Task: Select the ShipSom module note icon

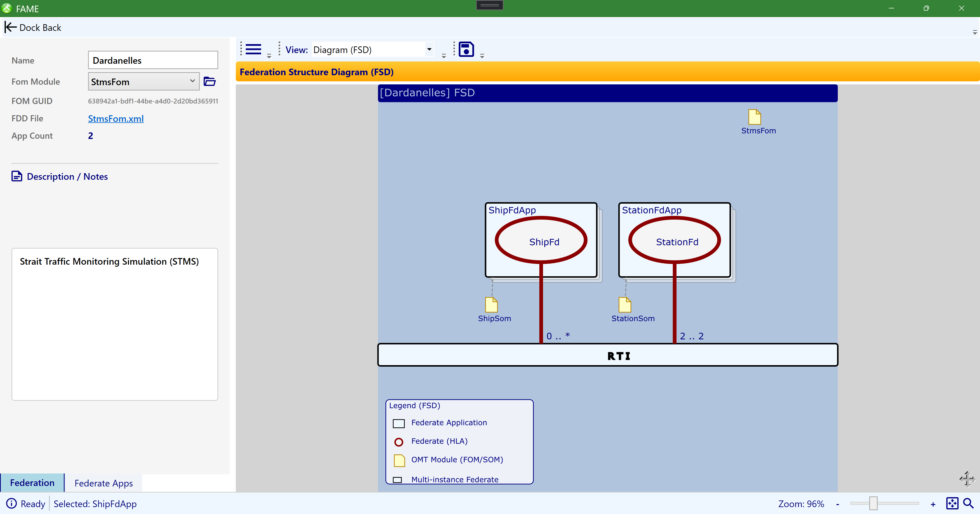Action: coord(492,305)
